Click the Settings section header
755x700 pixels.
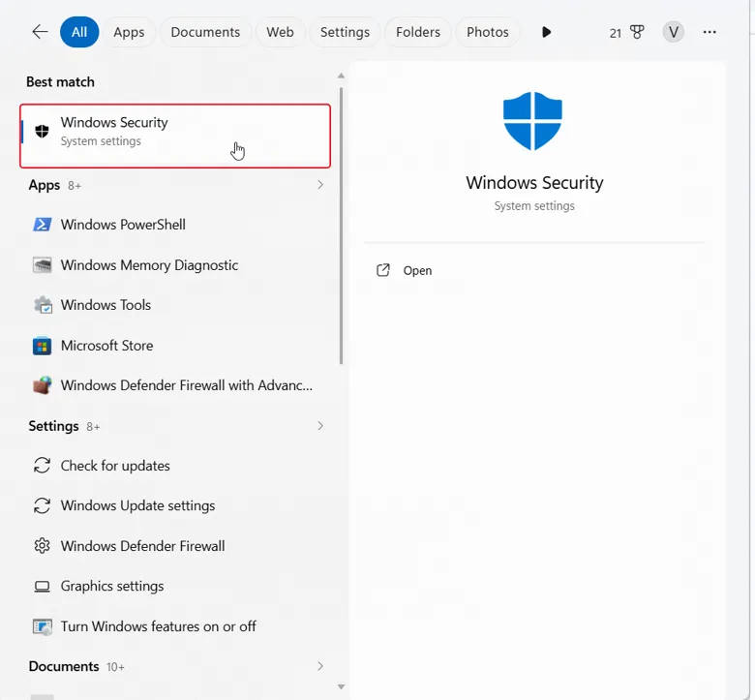53,426
